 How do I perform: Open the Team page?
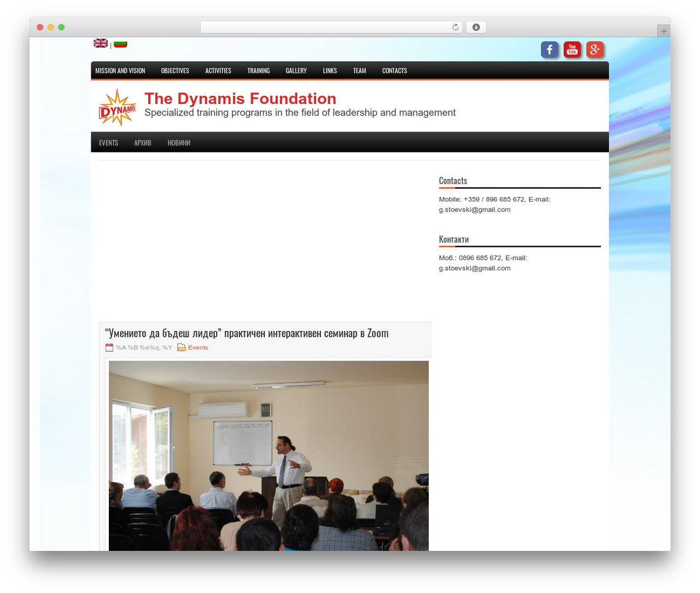pos(359,71)
